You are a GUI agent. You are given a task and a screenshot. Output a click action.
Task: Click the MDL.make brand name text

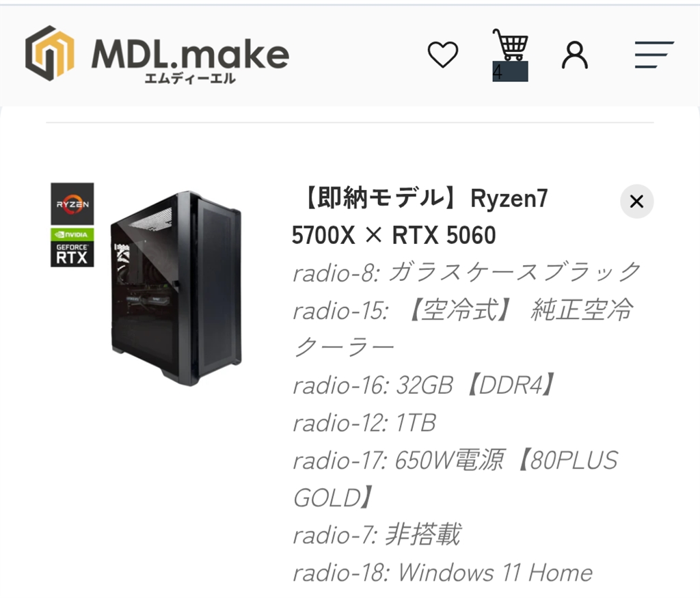pyautogui.click(x=190, y=54)
